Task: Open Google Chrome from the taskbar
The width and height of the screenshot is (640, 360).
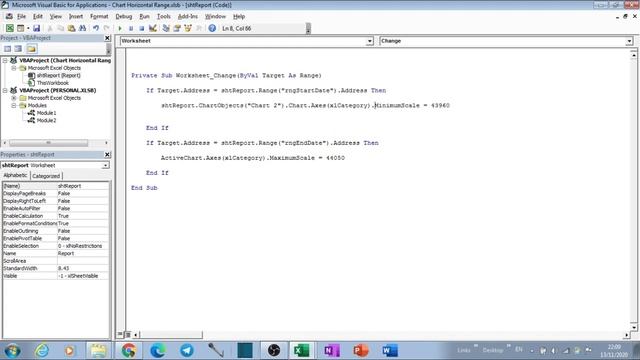Action: (129, 351)
